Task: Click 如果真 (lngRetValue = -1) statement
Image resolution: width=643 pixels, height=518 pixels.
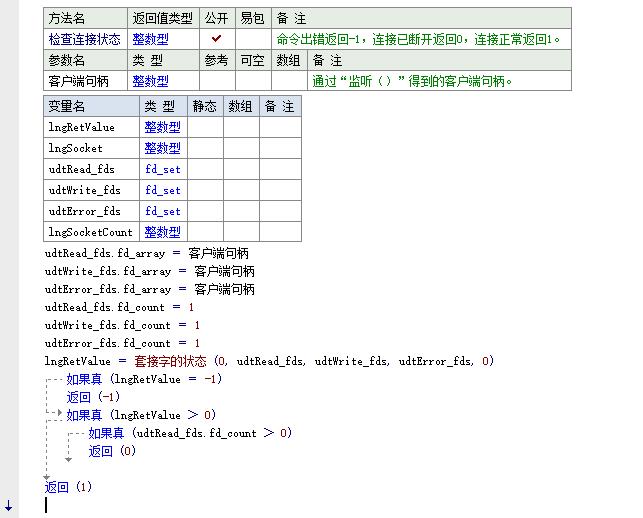Action: tap(144, 379)
